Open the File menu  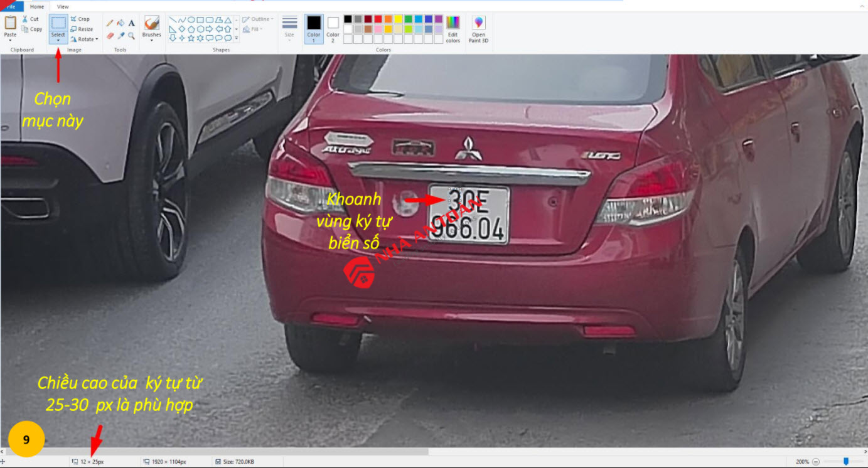pyautogui.click(x=11, y=6)
